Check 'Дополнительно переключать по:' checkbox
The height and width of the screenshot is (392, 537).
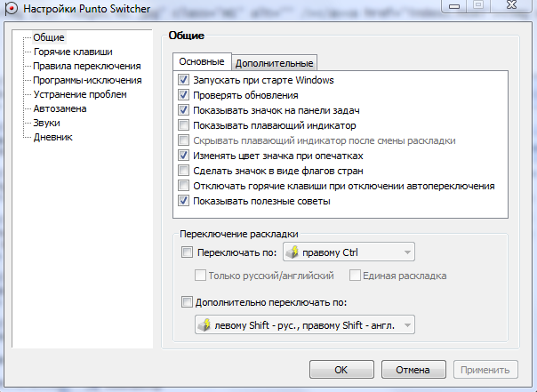(x=187, y=302)
